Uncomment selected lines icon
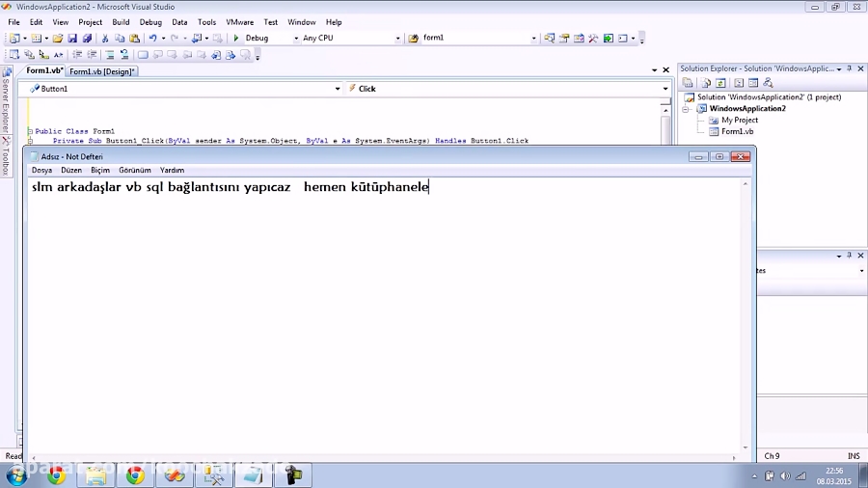Screen dimensions: 868x488 pyautogui.click(x=124, y=54)
